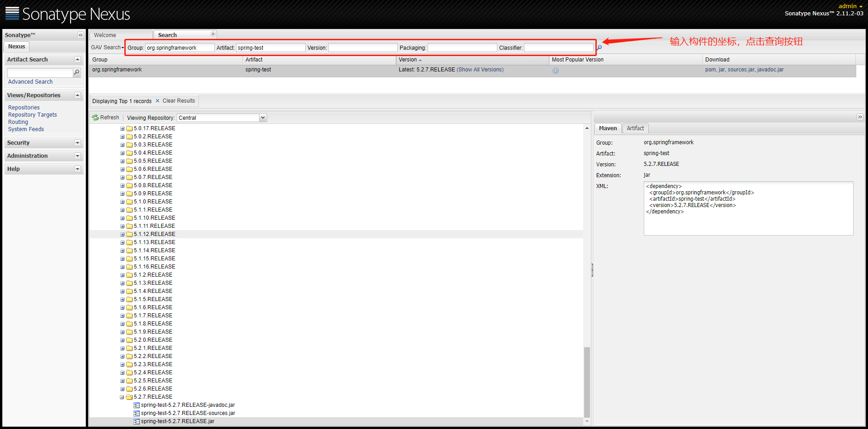Click the tree scrollbar up arrow

click(587, 128)
